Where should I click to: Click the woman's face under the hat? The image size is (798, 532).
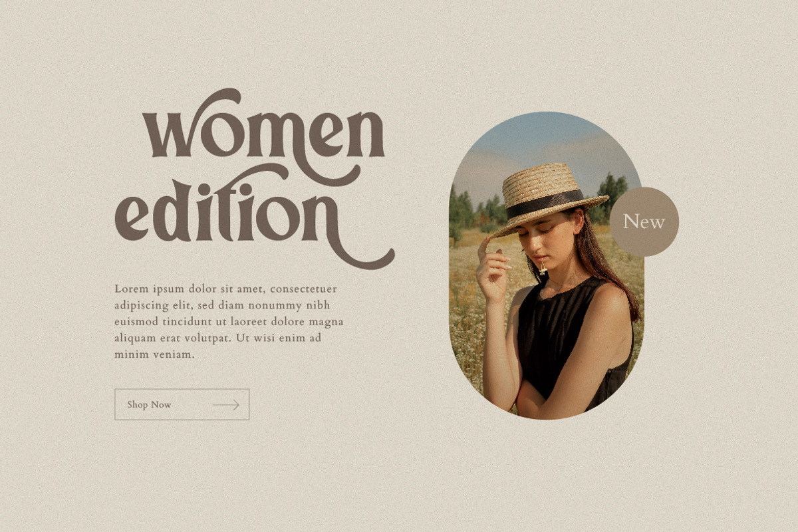click(553, 239)
